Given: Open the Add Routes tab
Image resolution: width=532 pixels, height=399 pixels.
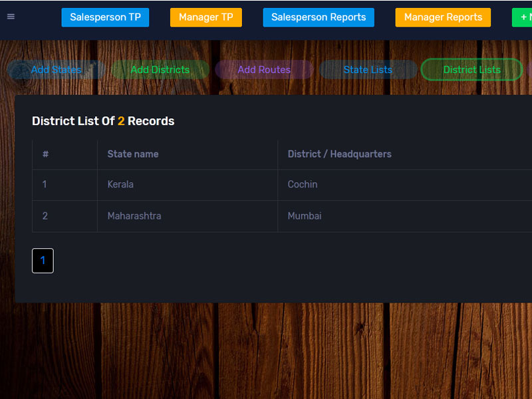Looking at the screenshot, I should (x=264, y=70).
